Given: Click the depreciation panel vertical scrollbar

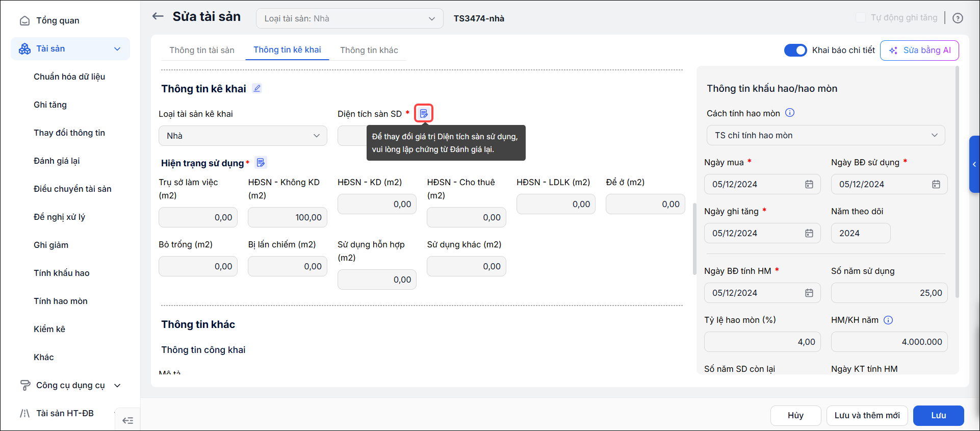Looking at the screenshot, I should (x=957, y=182).
